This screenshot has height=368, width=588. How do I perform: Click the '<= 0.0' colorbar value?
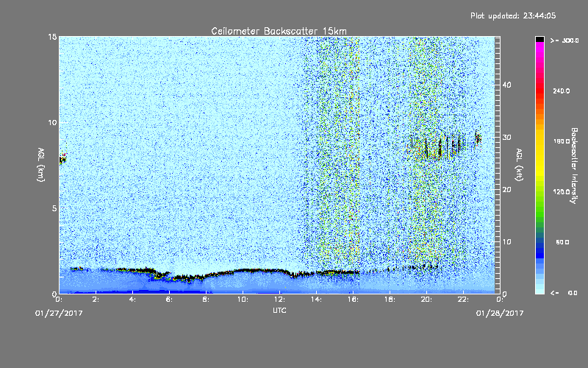click(x=564, y=293)
